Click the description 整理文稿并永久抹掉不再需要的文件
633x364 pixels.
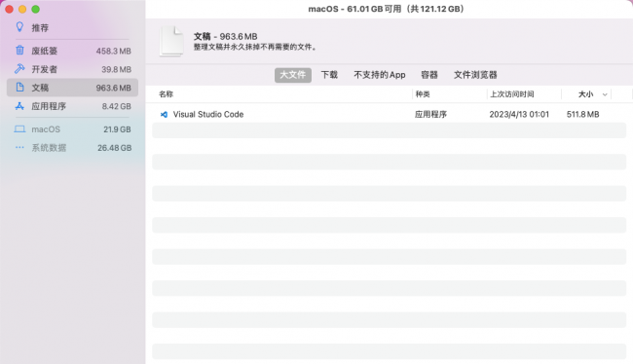255,47
